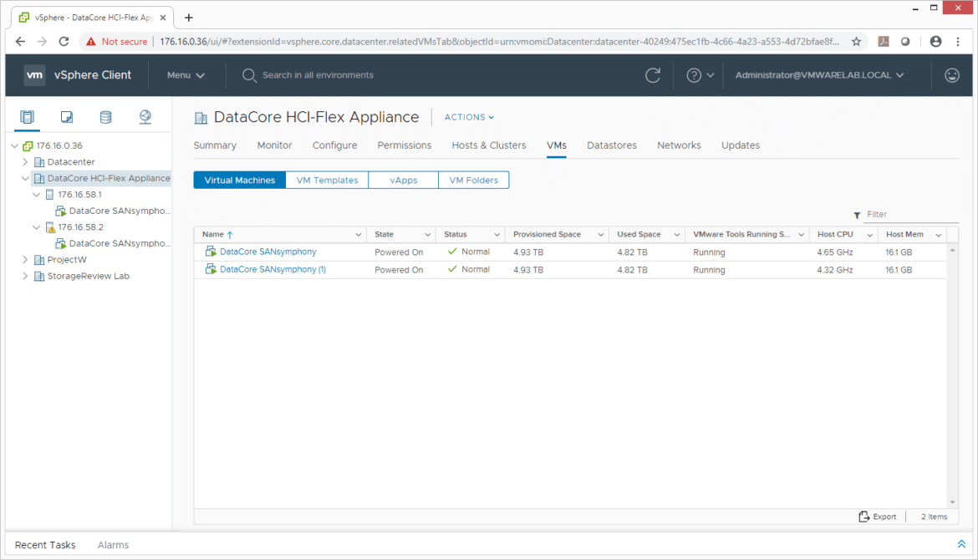Collapse the 176.16.58.1 host node

click(x=36, y=195)
